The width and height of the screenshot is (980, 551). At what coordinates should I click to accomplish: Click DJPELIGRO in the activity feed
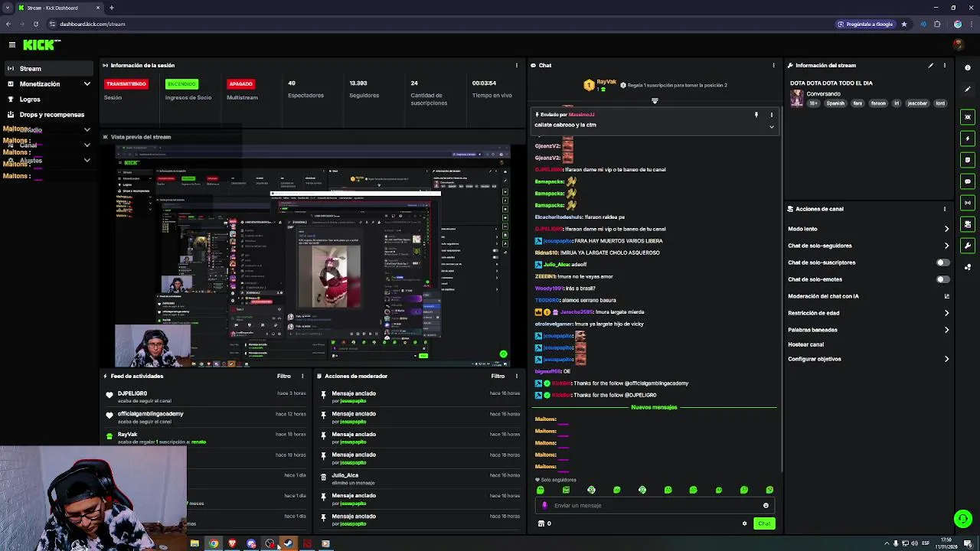(x=132, y=393)
